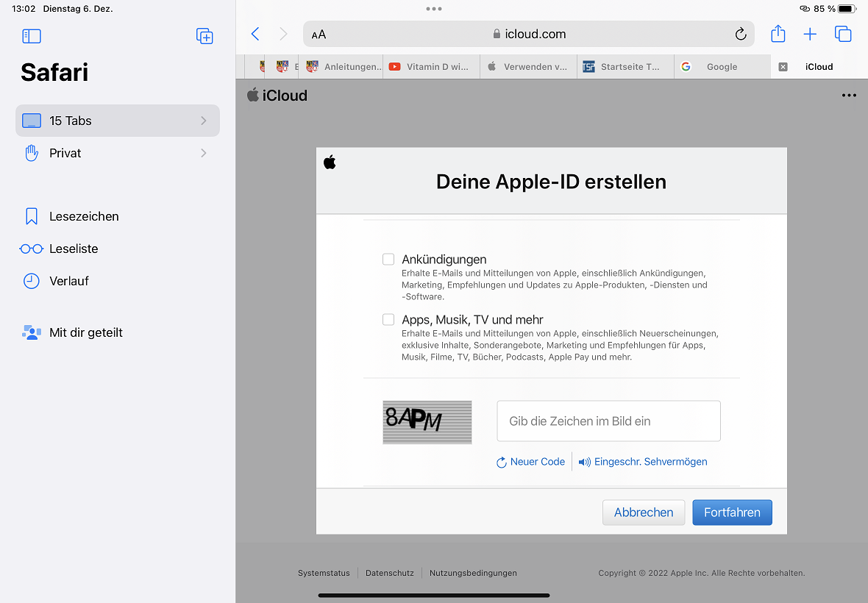Tap the Verlauf clock icon
The width and height of the screenshot is (868, 603).
pyautogui.click(x=32, y=281)
